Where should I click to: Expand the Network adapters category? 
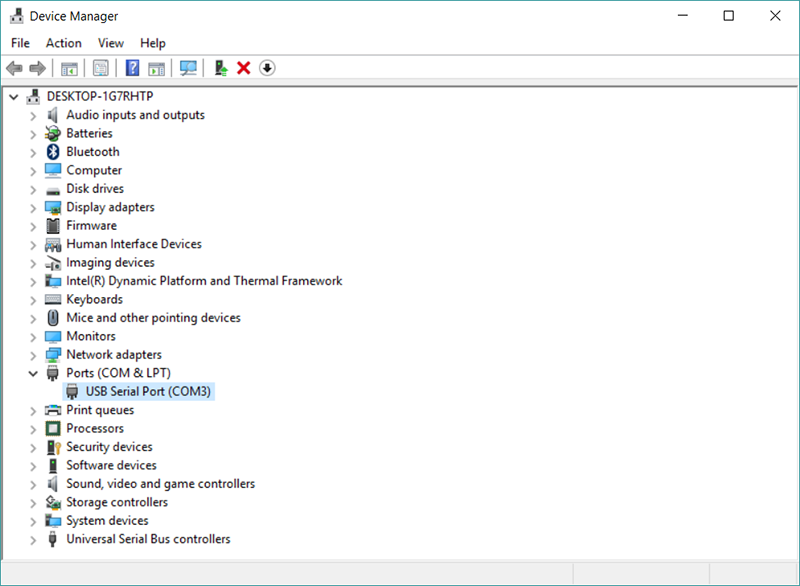[33, 355]
